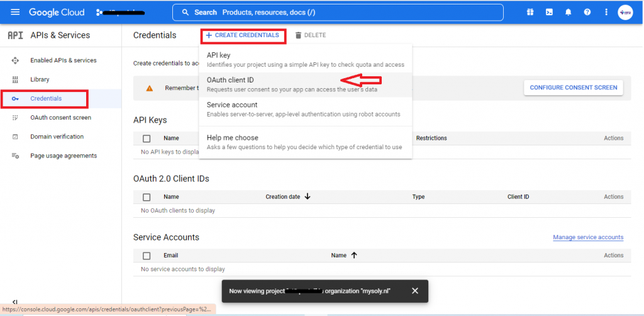644x316 pixels.
Task: Click the Enabled APIs & services sidebar icon
Action: point(15,60)
